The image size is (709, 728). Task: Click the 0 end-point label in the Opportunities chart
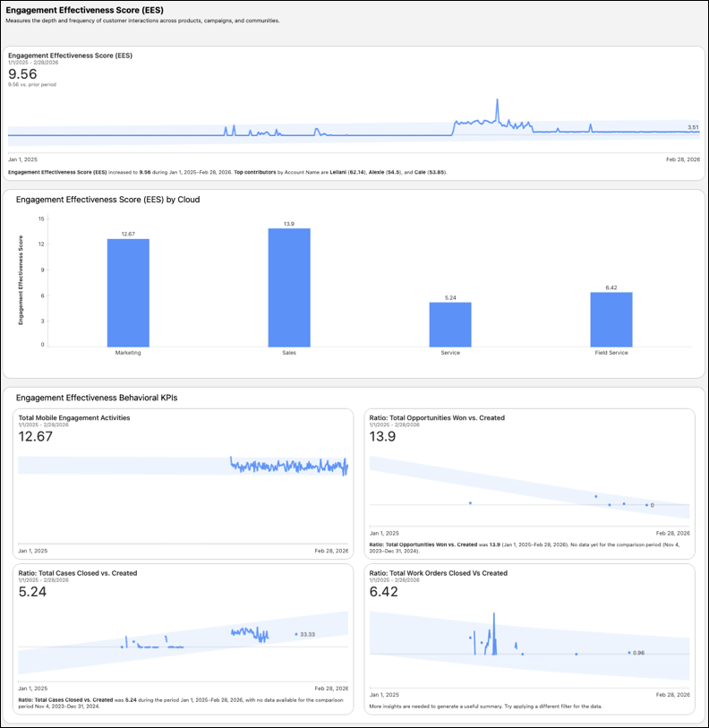pos(652,505)
